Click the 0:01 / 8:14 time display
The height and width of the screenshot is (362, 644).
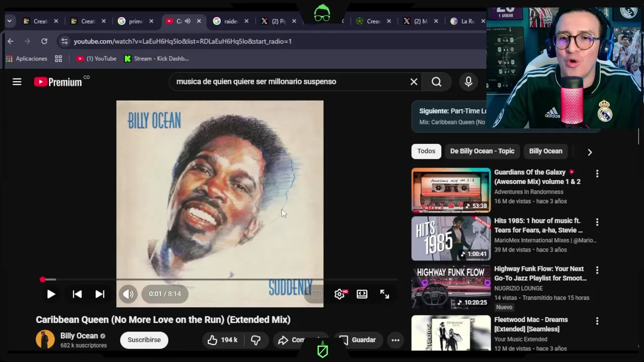[x=165, y=294]
